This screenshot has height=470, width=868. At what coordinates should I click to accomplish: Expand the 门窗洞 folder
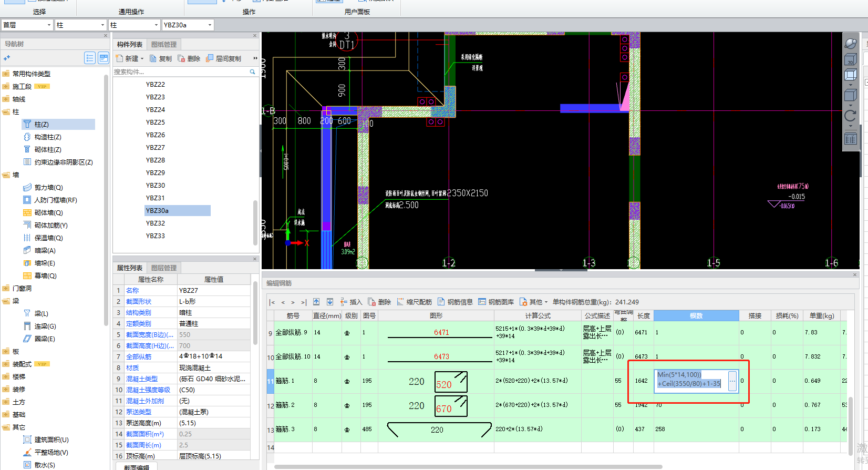coord(6,289)
